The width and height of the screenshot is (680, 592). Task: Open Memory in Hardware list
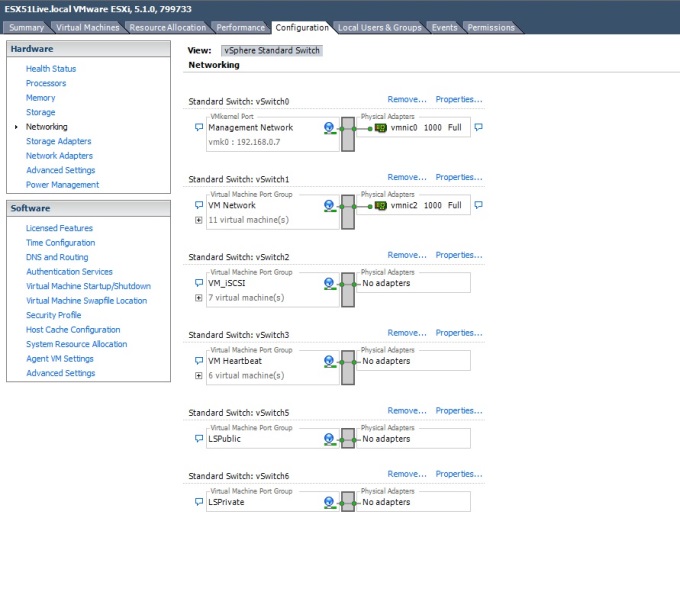pos(40,98)
